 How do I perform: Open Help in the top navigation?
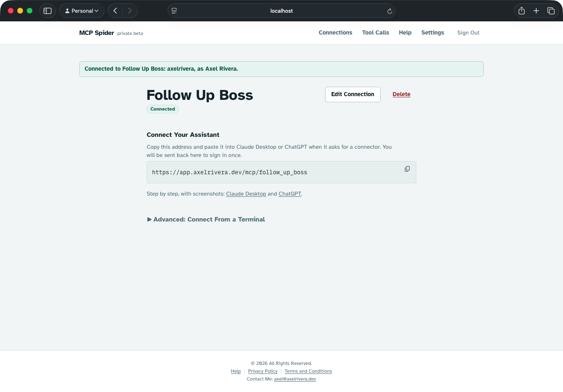point(405,32)
